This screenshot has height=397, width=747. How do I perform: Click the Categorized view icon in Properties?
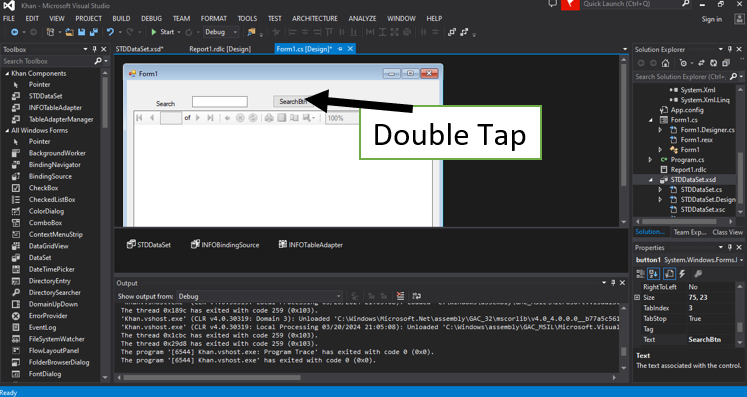641,274
